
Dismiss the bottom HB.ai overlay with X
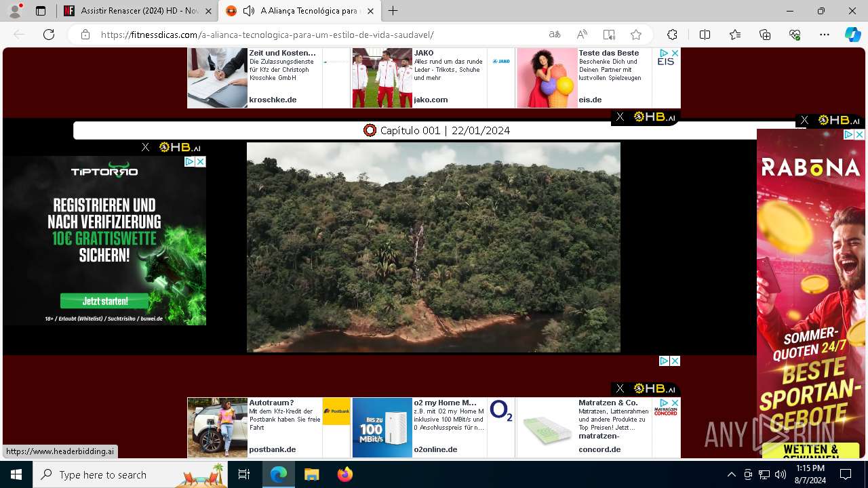pos(620,388)
